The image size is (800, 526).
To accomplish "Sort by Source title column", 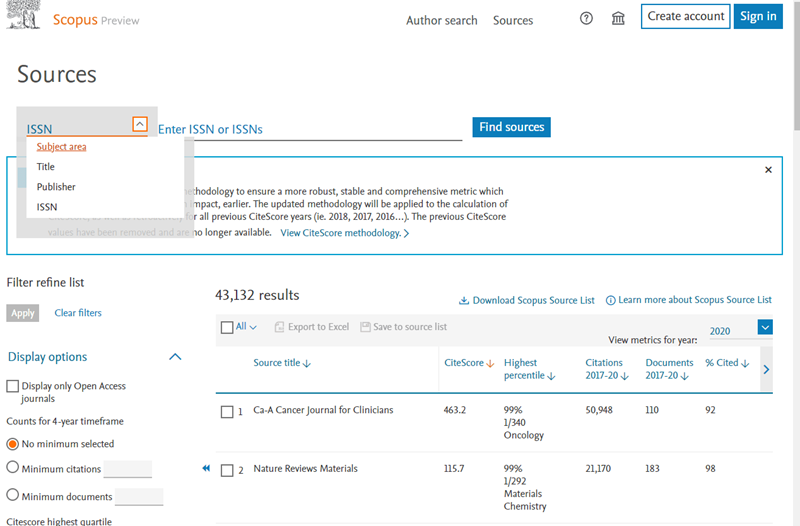I will [x=282, y=363].
